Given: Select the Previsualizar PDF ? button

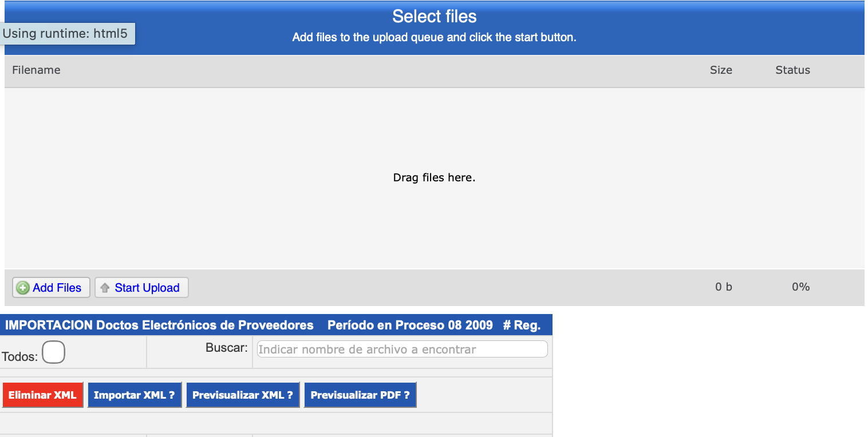Looking at the screenshot, I should [360, 395].
